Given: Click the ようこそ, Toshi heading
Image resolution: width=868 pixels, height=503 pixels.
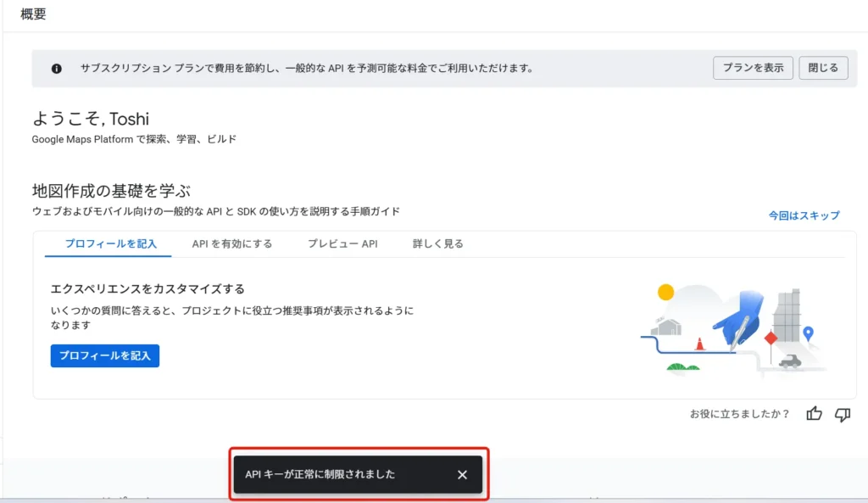Looking at the screenshot, I should [x=91, y=119].
